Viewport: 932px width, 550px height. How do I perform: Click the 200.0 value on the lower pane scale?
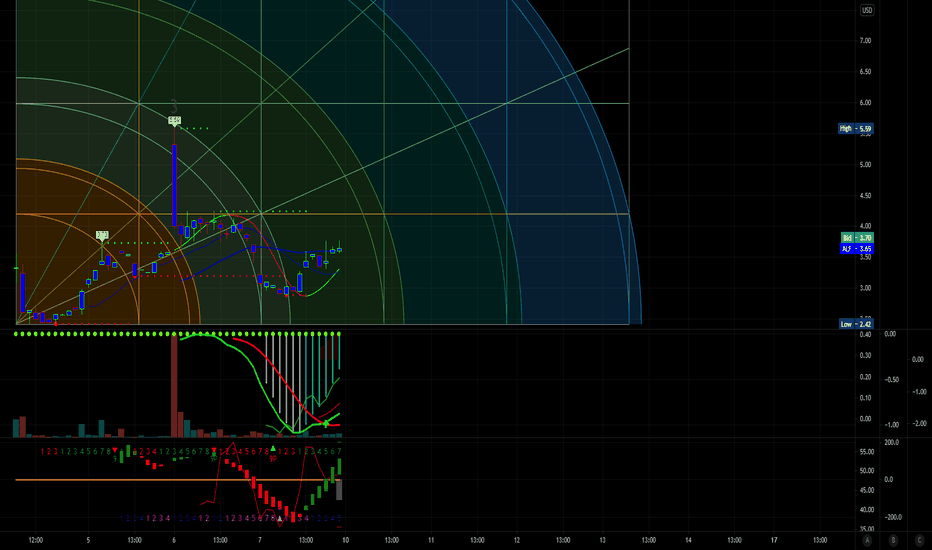click(892, 442)
